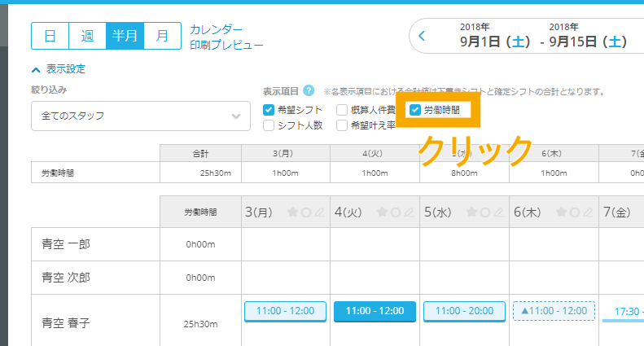644x346 pixels.
Task: Select staff row 青空 次郎
Action: point(66,278)
